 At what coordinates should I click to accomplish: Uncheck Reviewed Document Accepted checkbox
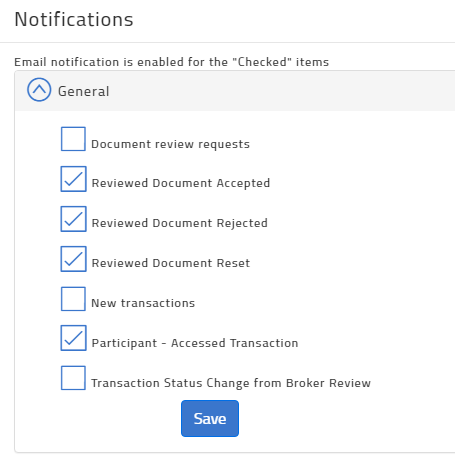tap(73, 179)
